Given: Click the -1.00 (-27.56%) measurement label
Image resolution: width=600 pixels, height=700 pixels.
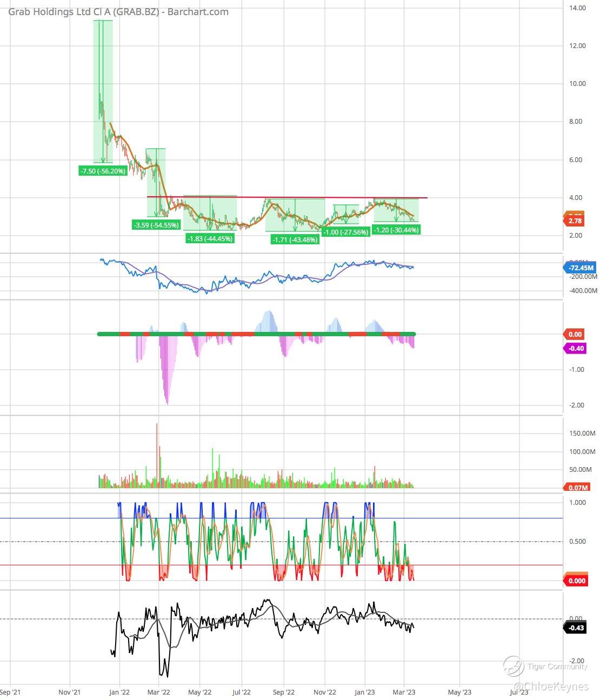Looking at the screenshot, I should pos(346,232).
